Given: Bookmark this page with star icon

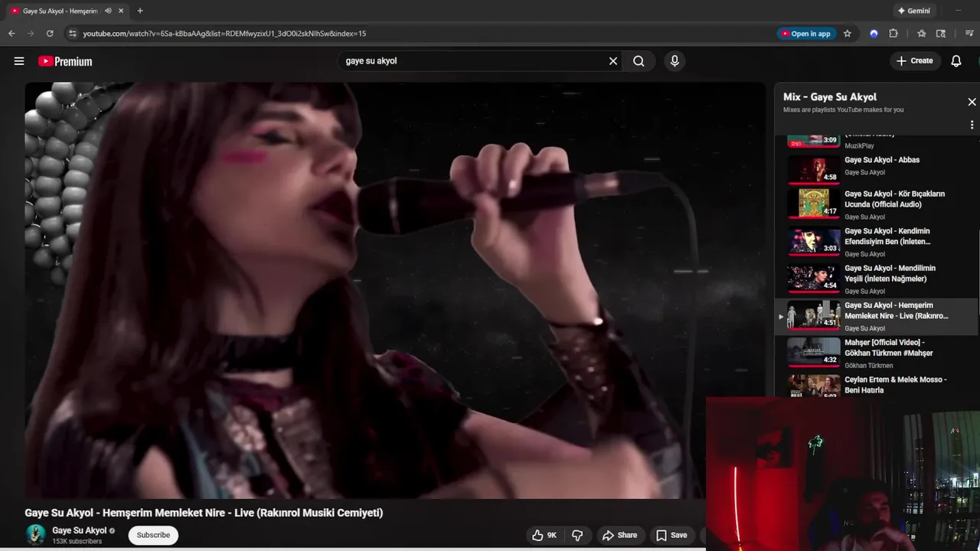Looking at the screenshot, I should 847,34.
